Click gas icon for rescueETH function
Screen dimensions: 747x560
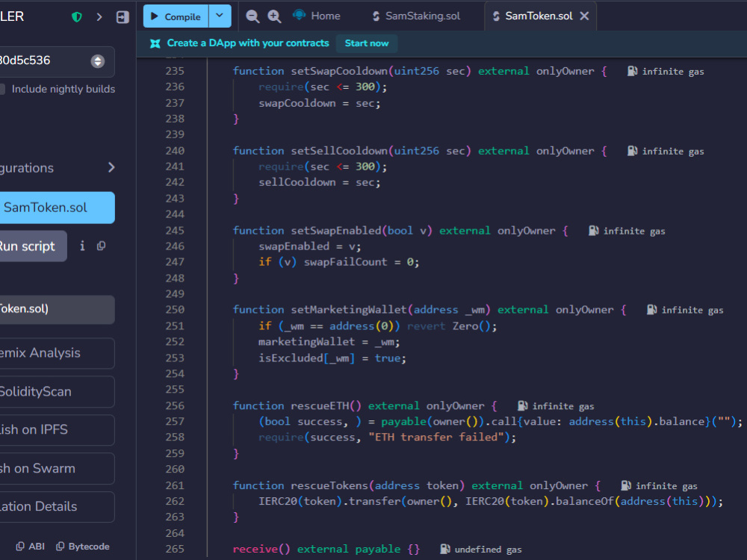tap(523, 406)
